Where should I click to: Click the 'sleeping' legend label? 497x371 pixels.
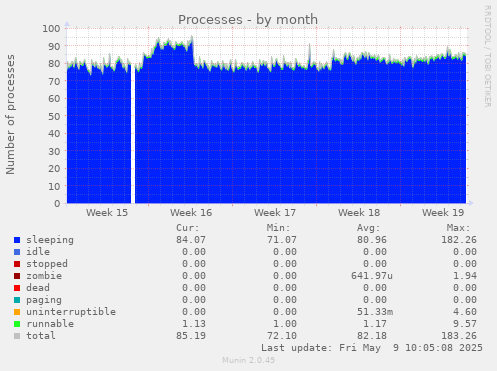[50, 240]
